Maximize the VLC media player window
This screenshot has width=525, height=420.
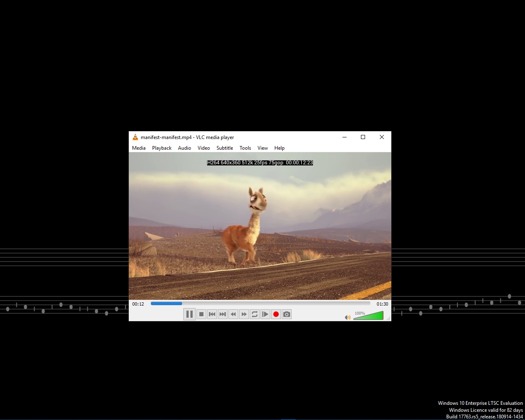tap(363, 137)
